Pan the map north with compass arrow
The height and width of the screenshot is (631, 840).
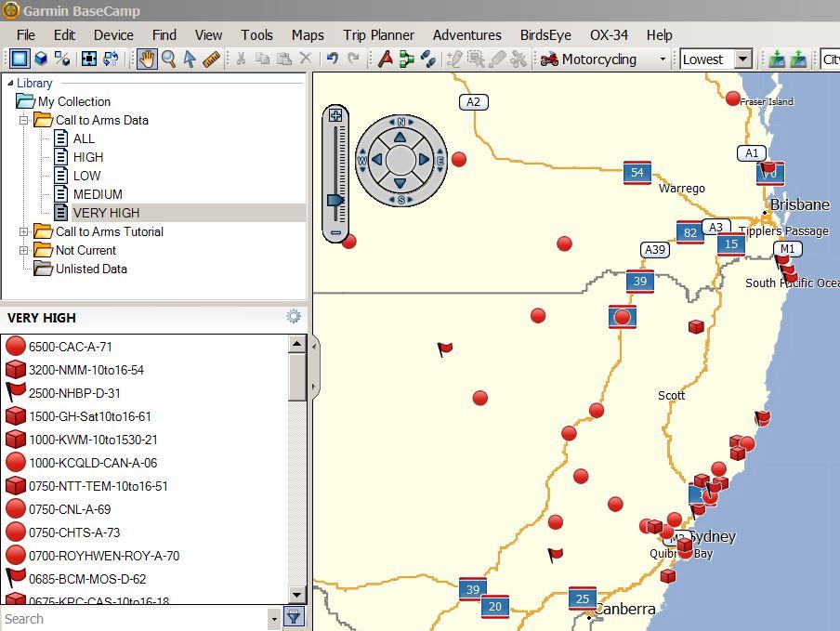(400, 138)
